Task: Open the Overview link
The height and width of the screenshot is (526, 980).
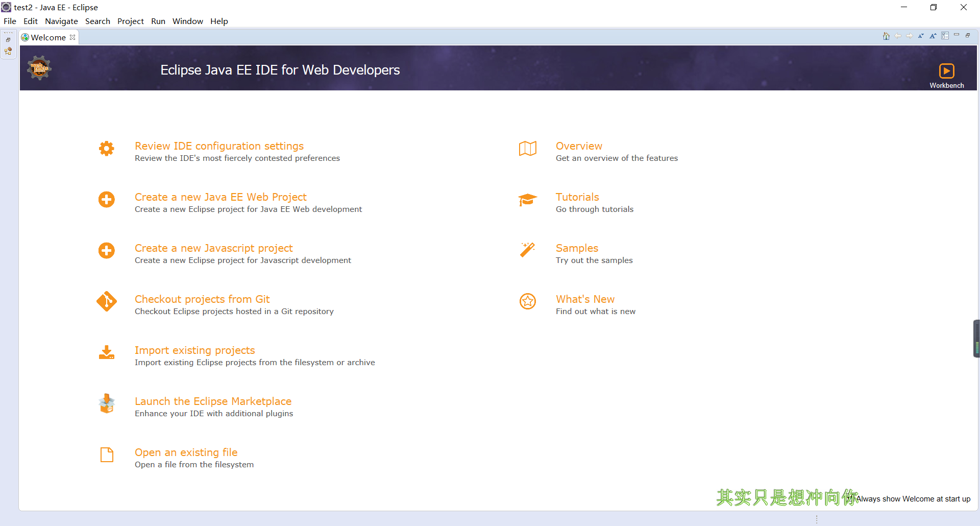Action: pyautogui.click(x=579, y=146)
